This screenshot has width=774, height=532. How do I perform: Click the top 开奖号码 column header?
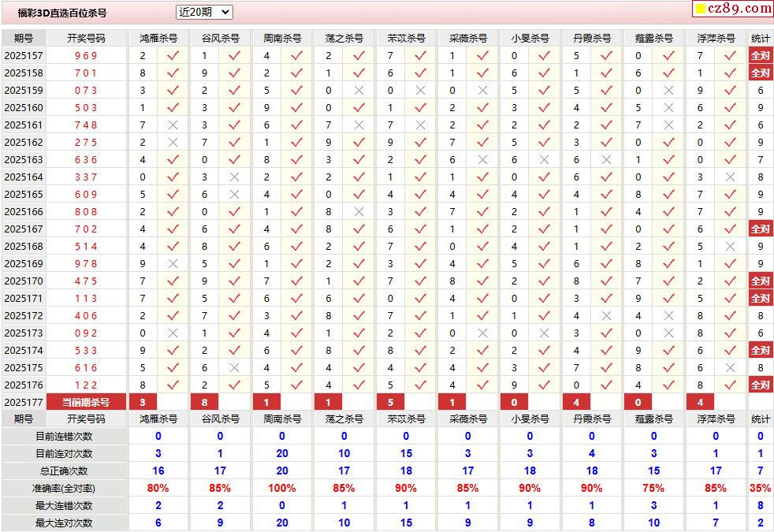[86, 38]
